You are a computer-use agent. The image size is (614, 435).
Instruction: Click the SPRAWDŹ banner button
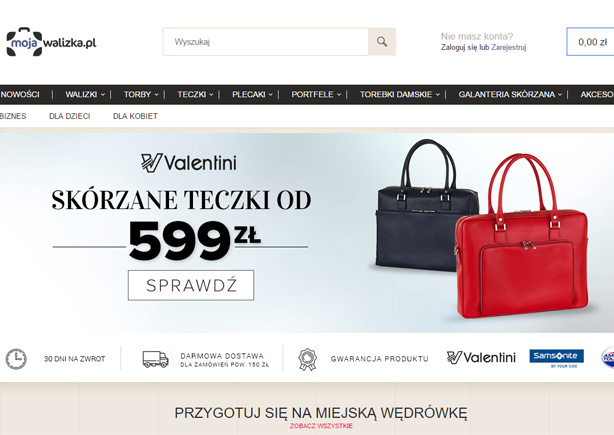[x=191, y=285]
